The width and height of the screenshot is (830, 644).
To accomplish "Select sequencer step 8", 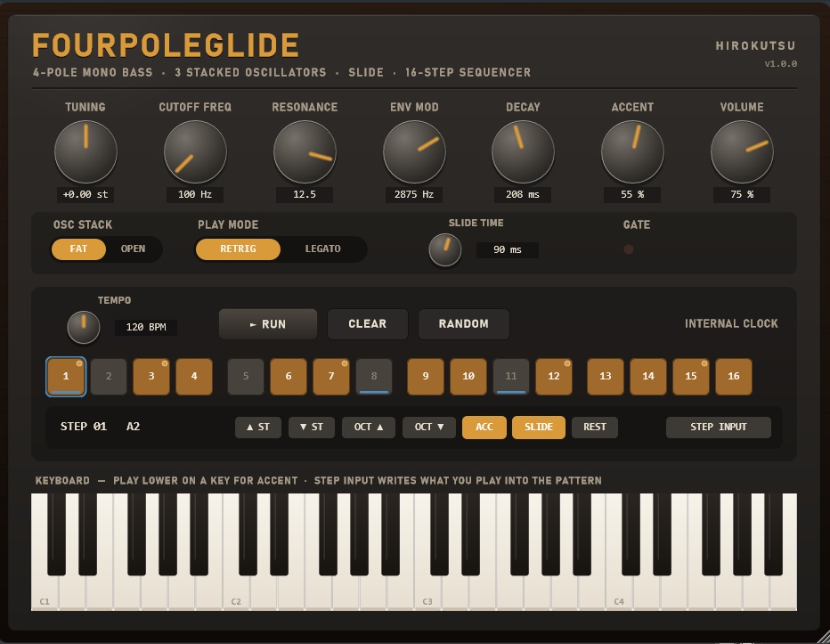I will [374, 377].
